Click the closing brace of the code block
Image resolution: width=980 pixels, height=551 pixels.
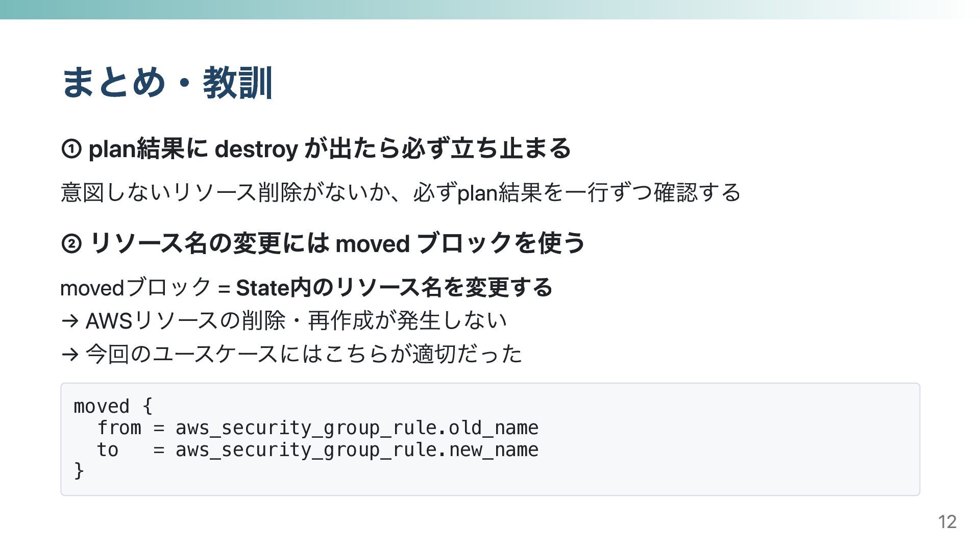coord(79,470)
